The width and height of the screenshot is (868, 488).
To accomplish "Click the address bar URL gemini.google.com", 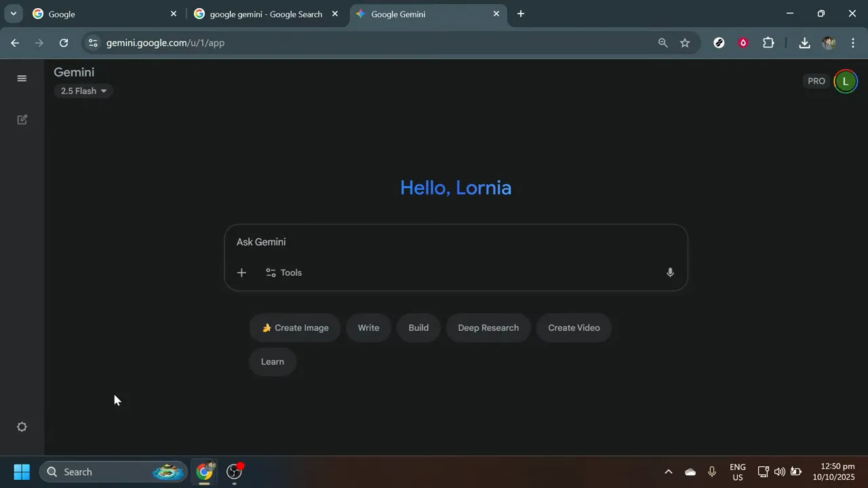I will click(165, 43).
